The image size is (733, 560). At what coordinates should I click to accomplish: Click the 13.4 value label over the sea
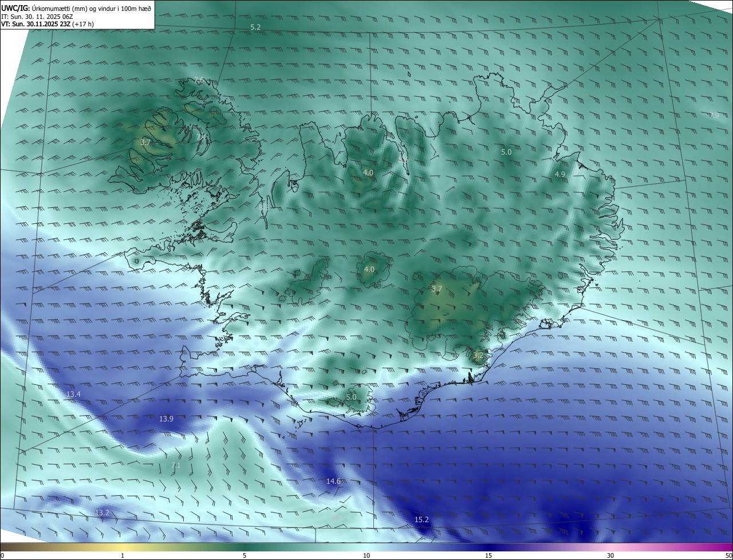(x=73, y=395)
